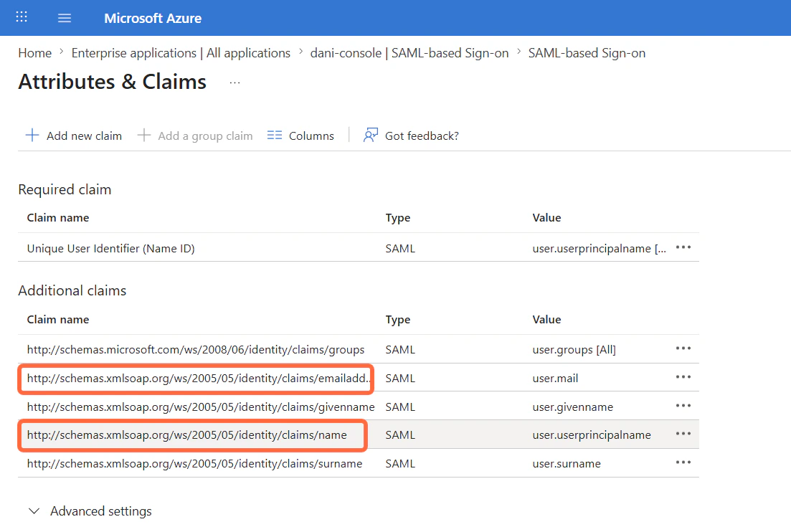791x532 pixels.
Task: Click the plus icon for Add new claim
Action: pyautogui.click(x=32, y=135)
